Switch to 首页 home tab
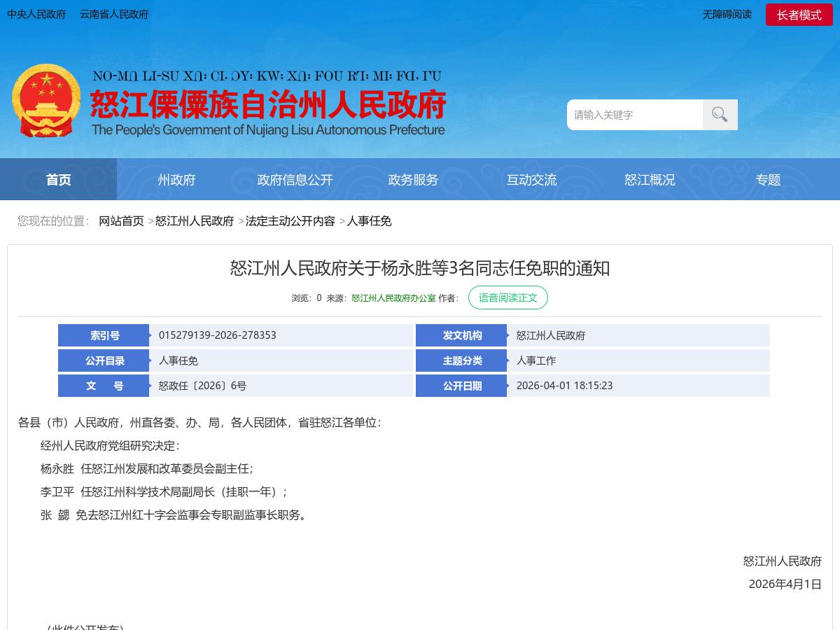840x630 pixels. pyautogui.click(x=58, y=179)
